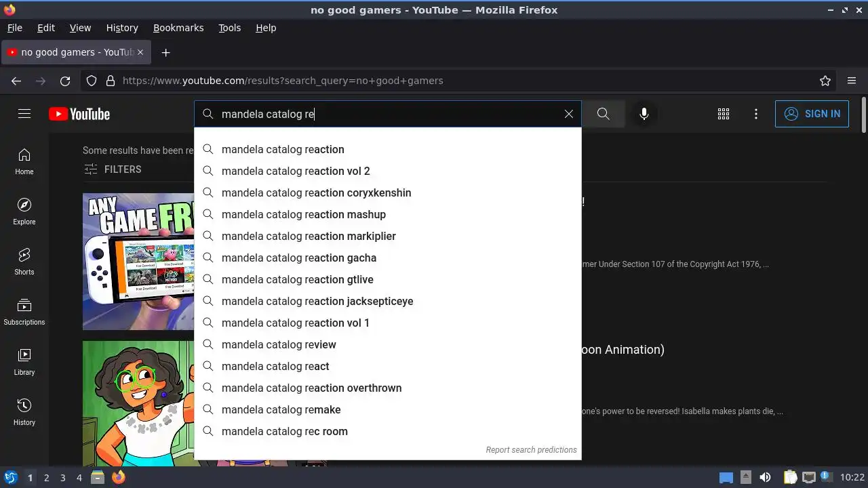Choose suggestion 'mandela catalog reaction overthrown'
This screenshot has width=868, height=488.
(388, 388)
